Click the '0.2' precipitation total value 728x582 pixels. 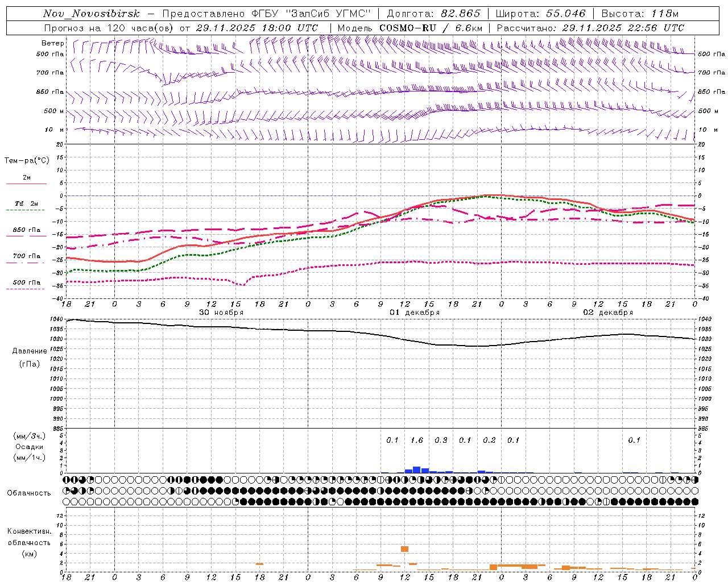[489, 440]
